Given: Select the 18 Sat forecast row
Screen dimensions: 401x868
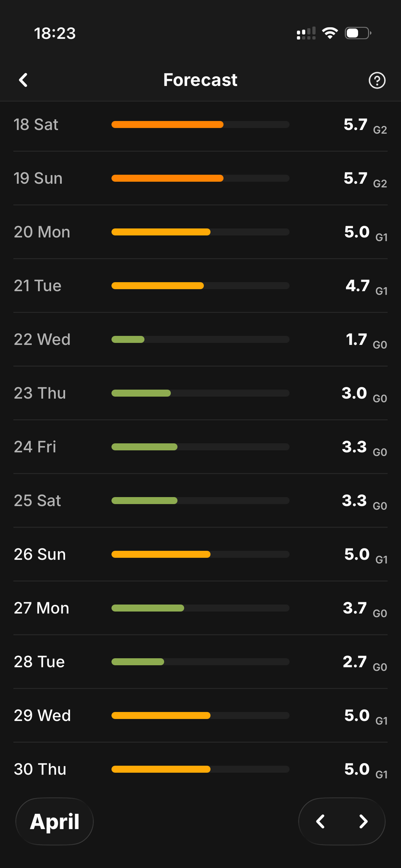Looking at the screenshot, I should pos(200,124).
